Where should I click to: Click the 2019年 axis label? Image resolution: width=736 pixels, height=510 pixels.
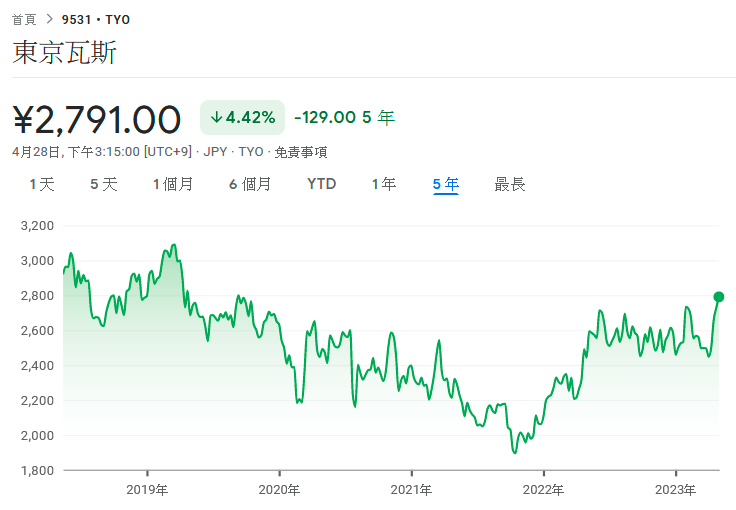tap(147, 490)
